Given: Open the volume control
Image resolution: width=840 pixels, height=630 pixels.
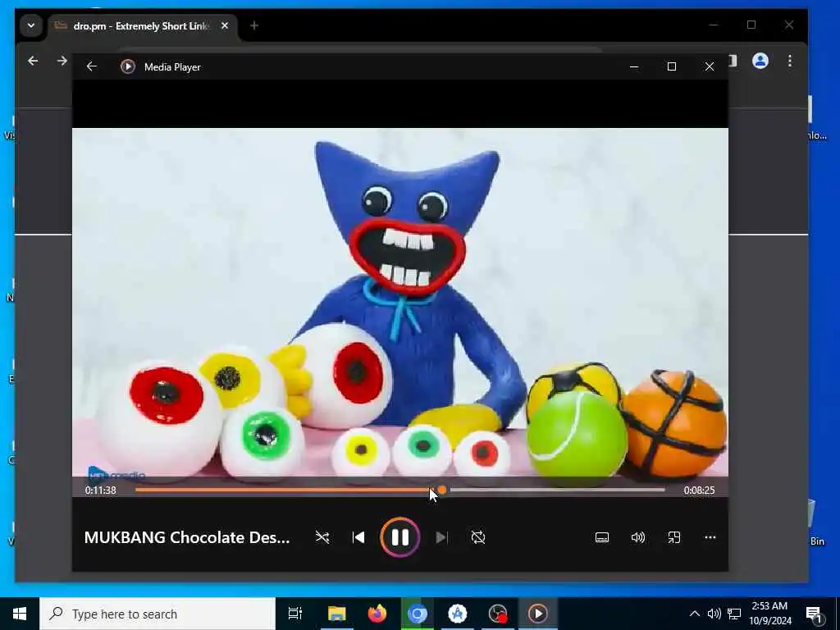Looking at the screenshot, I should click(x=638, y=537).
